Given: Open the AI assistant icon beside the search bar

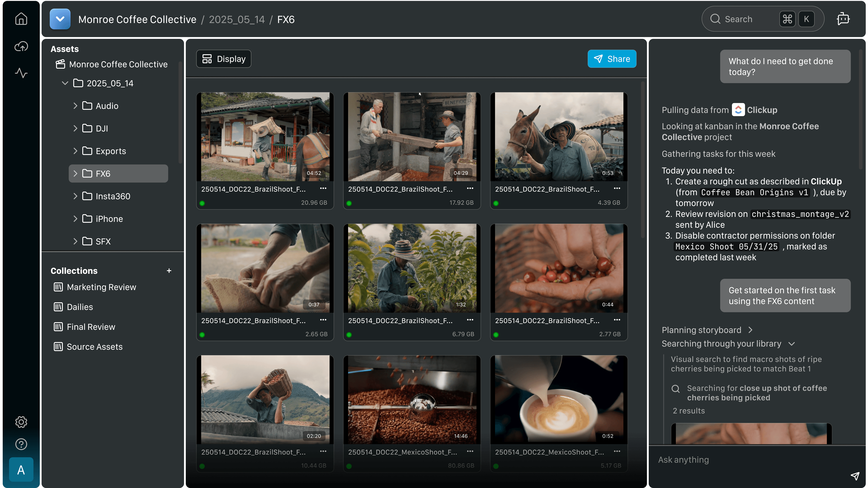Looking at the screenshot, I should coord(843,19).
